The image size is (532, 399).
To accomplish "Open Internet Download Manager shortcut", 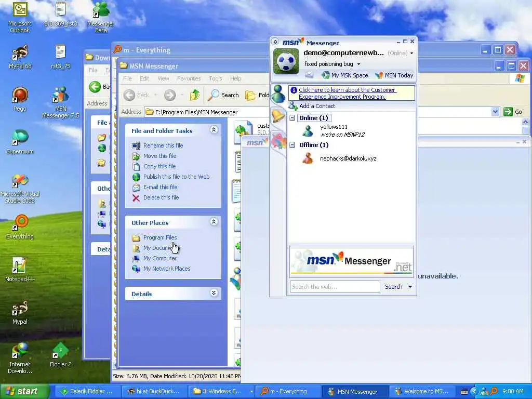I will (x=20, y=358).
